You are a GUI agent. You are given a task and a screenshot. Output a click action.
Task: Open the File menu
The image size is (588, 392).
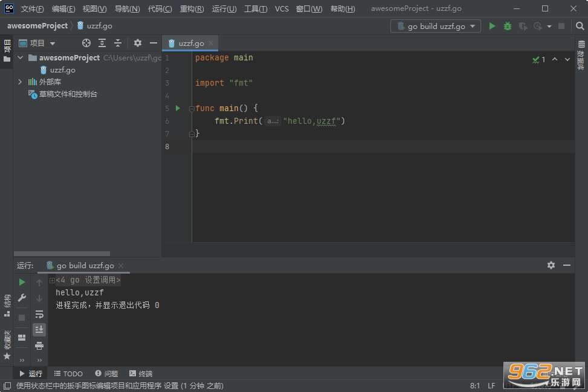tap(32, 8)
